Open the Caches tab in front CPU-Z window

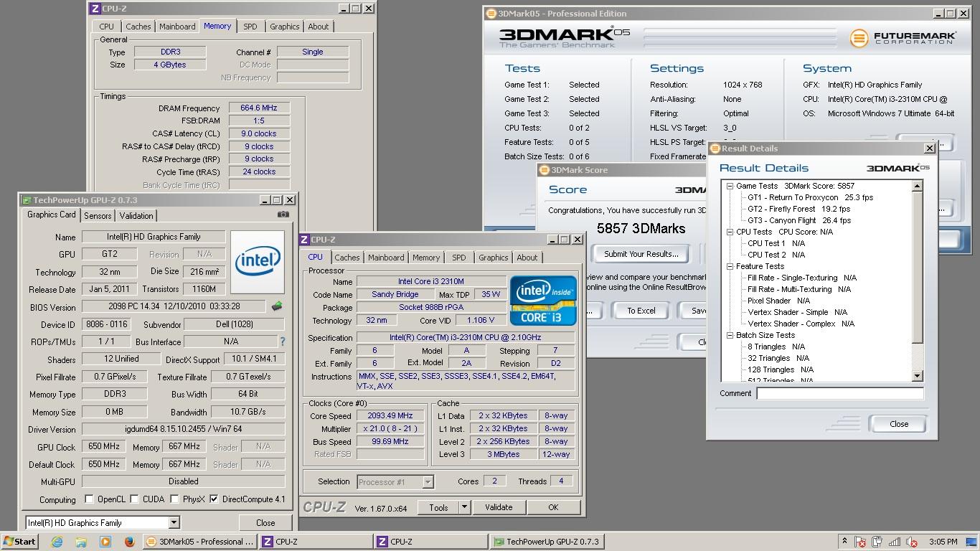[347, 258]
